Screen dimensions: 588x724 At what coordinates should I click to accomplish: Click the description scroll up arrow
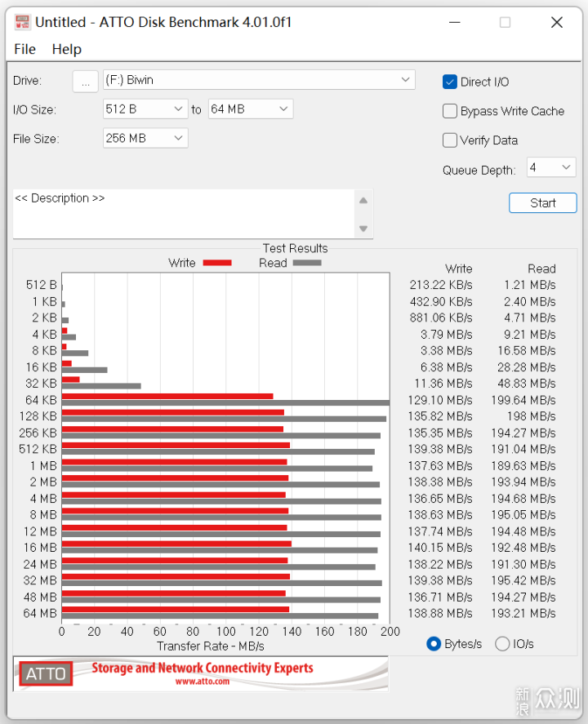(363, 201)
